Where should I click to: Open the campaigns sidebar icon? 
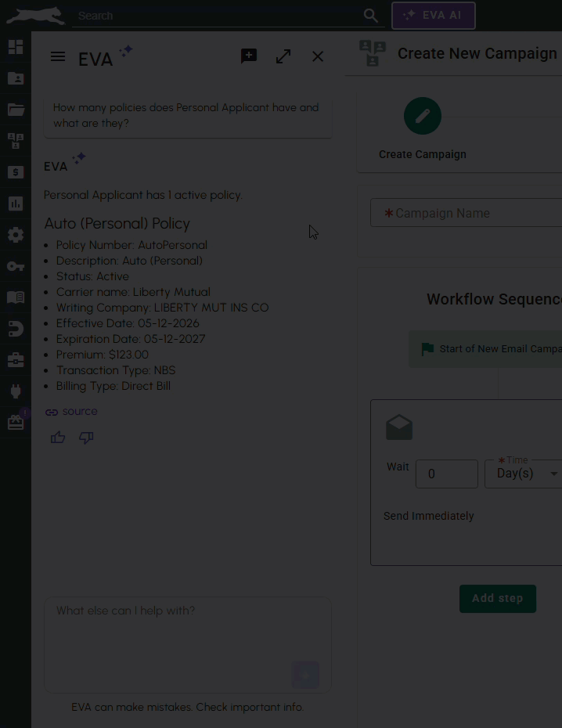16,141
